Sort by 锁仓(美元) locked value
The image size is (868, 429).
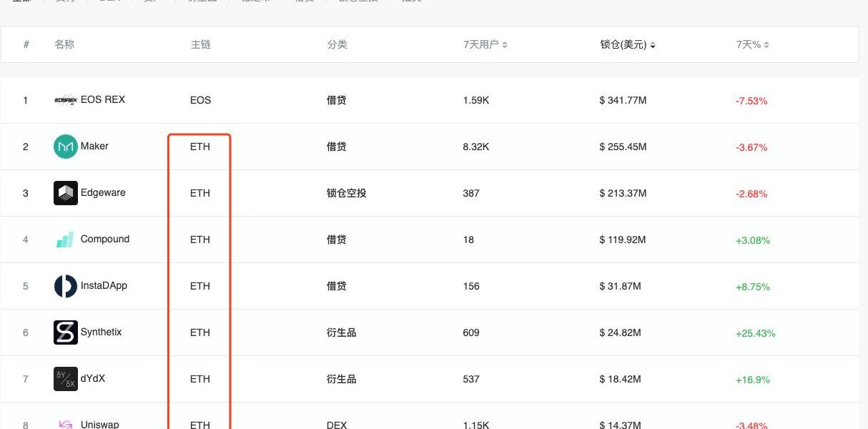[x=627, y=45]
